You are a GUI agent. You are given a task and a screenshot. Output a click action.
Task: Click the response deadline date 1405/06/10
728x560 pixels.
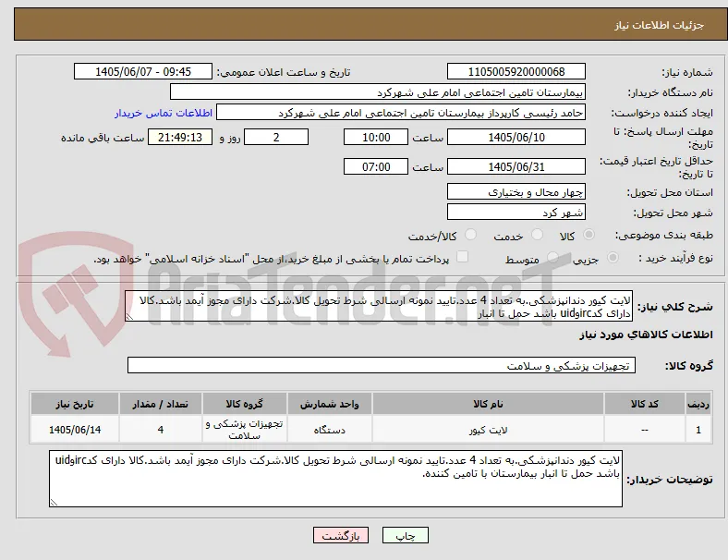pyautogui.click(x=516, y=138)
